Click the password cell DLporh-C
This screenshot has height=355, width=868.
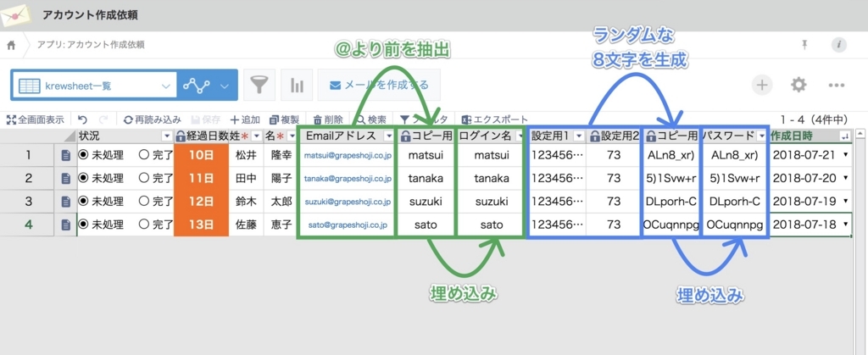pos(734,202)
